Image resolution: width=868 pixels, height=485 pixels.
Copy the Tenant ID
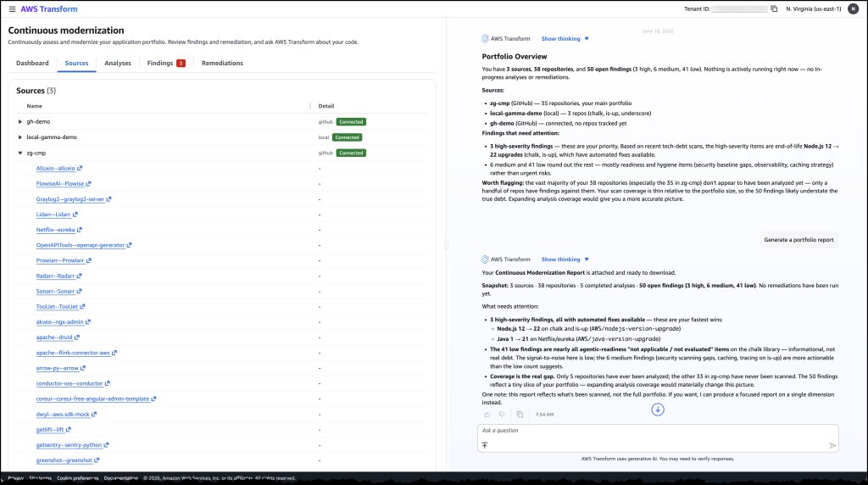[x=774, y=8]
